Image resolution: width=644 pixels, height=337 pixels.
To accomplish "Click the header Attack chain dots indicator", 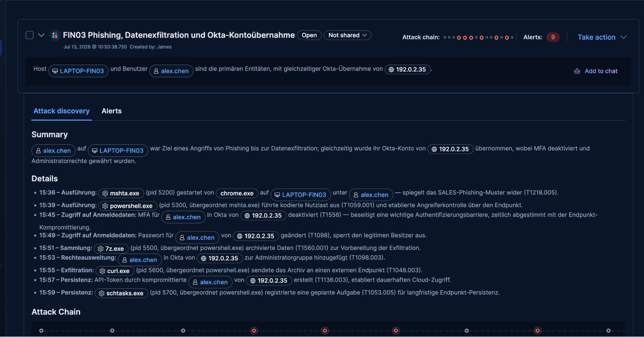I will point(478,37).
